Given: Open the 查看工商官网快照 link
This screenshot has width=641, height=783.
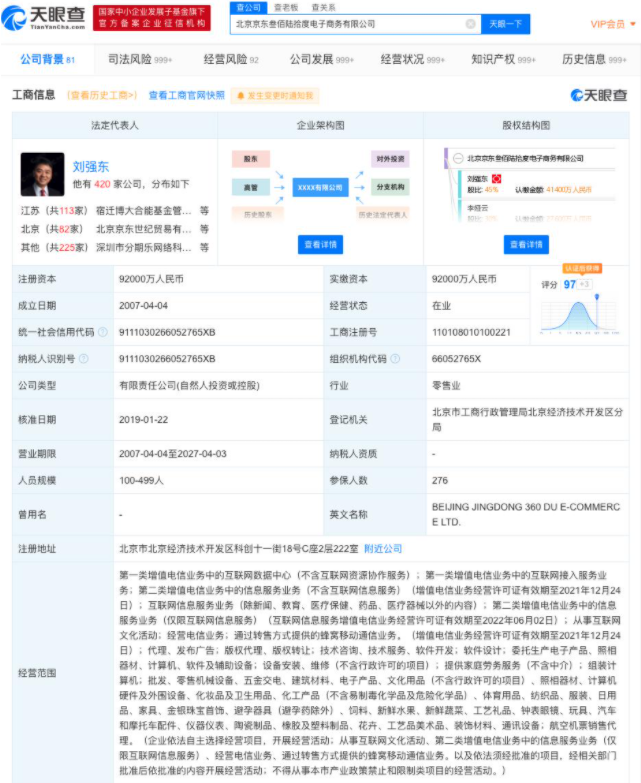Looking at the screenshot, I should [187, 95].
